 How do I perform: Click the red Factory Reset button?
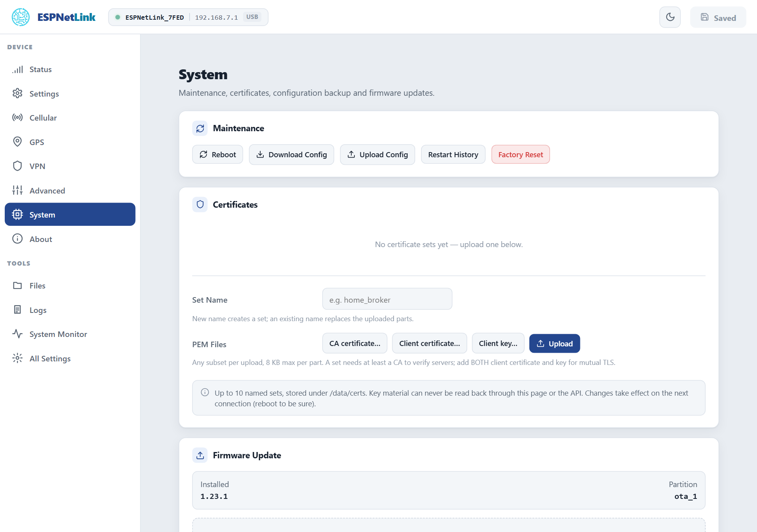[x=520, y=154]
